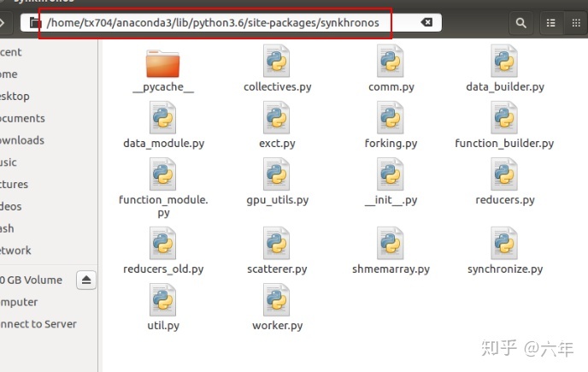Click the collectives.py file name label
The image size is (588, 372).
tap(278, 86)
